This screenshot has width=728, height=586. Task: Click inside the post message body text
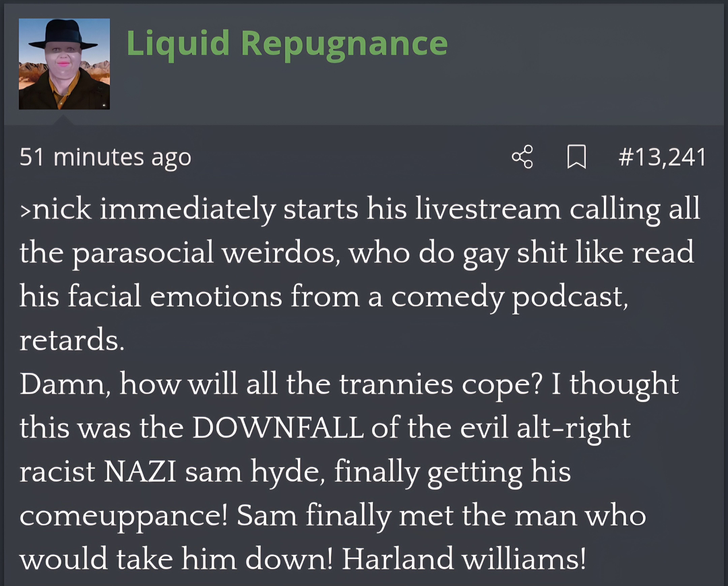(x=360, y=383)
